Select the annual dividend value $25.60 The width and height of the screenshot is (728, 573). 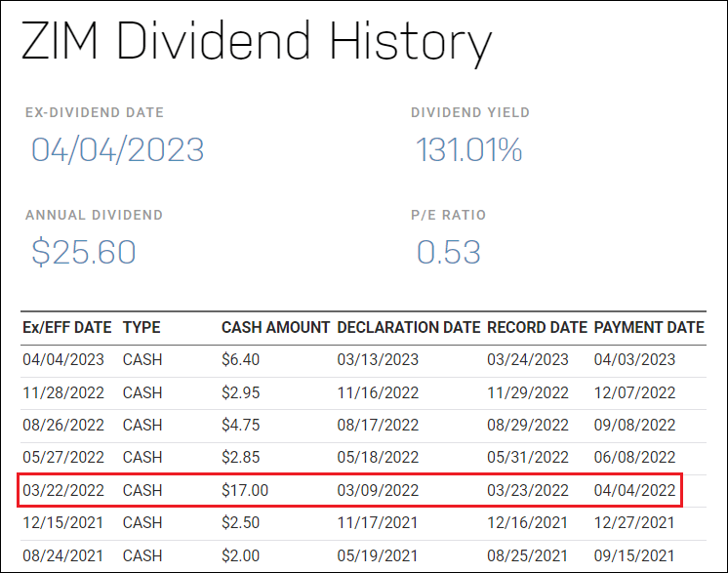pos(84,252)
